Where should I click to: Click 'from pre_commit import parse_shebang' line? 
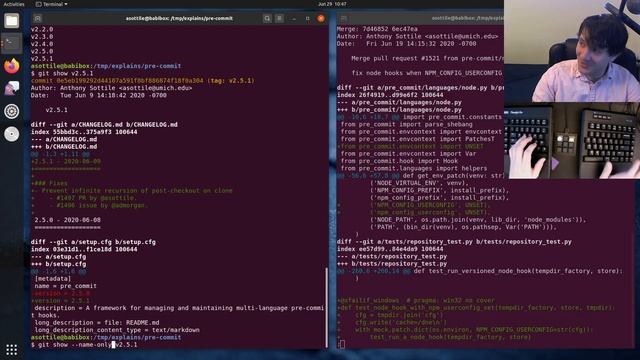coord(407,124)
